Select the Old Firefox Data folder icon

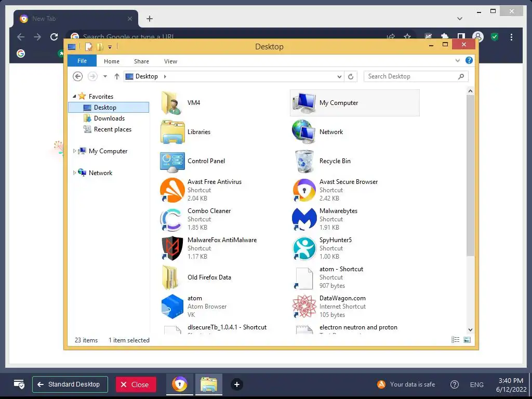pos(170,277)
